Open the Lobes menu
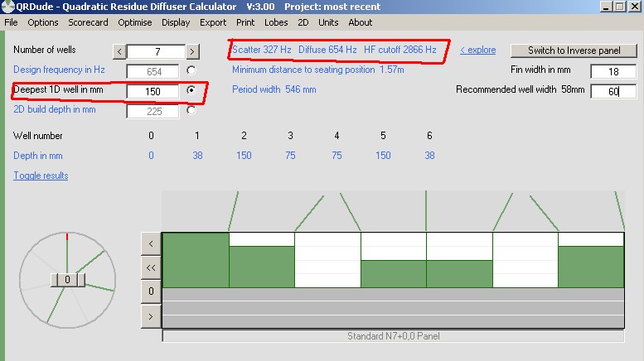Viewport: 644px width, 361px height. click(276, 22)
